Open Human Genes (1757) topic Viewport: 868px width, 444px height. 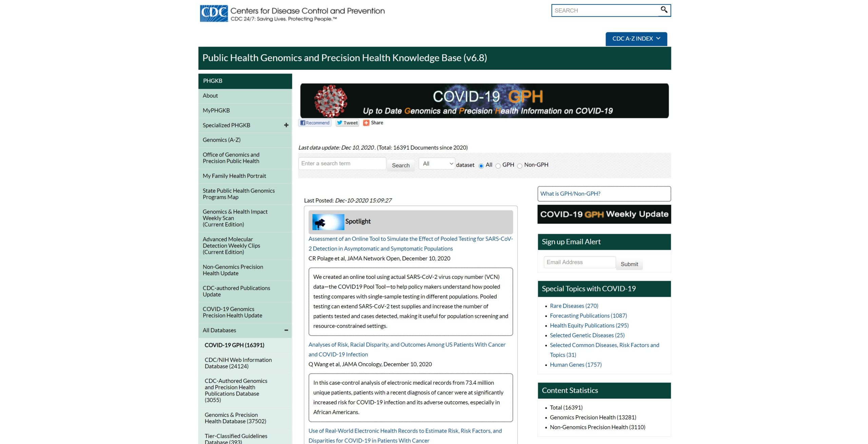click(x=575, y=365)
